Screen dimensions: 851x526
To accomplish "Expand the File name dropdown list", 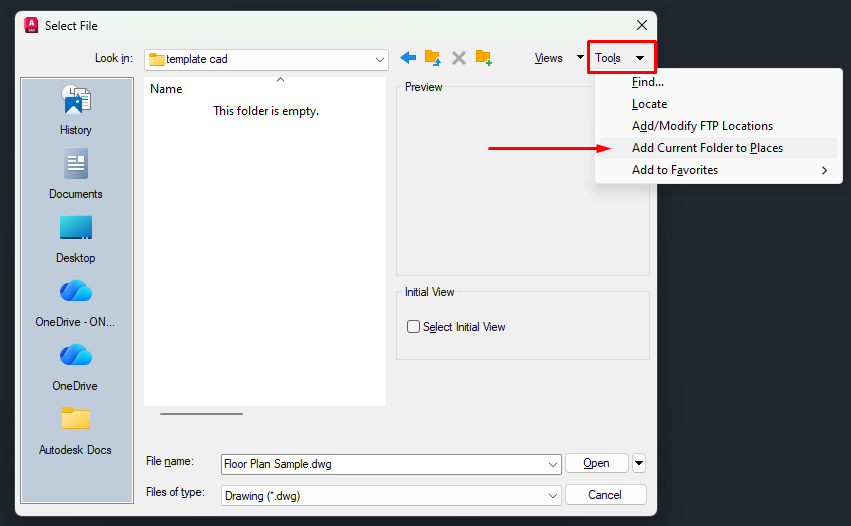I will pos(552,464).
